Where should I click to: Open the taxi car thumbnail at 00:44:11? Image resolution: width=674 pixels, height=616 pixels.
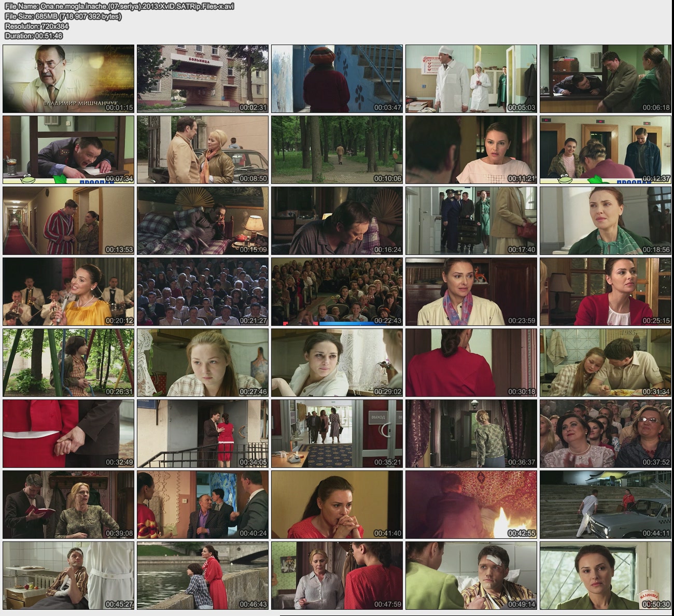point(606,505)
